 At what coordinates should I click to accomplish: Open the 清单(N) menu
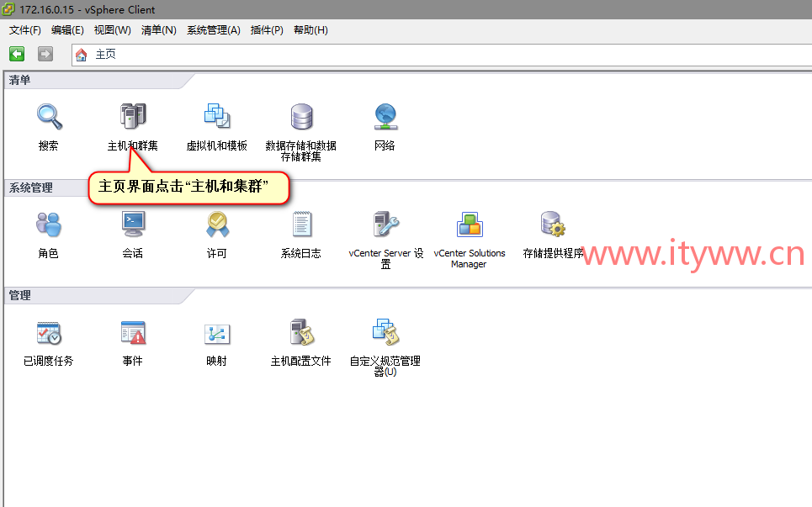coord(158,30)
